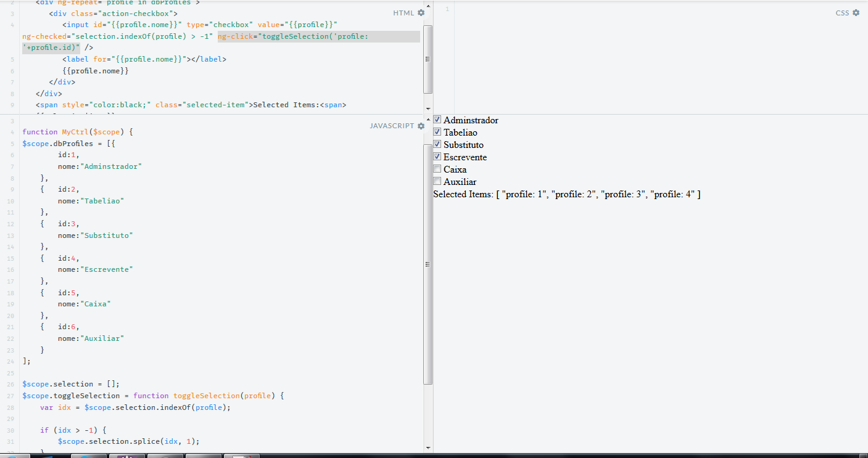Click the HTML panel title label
Viewport: 868px width, 458px height.
[403, 13]
